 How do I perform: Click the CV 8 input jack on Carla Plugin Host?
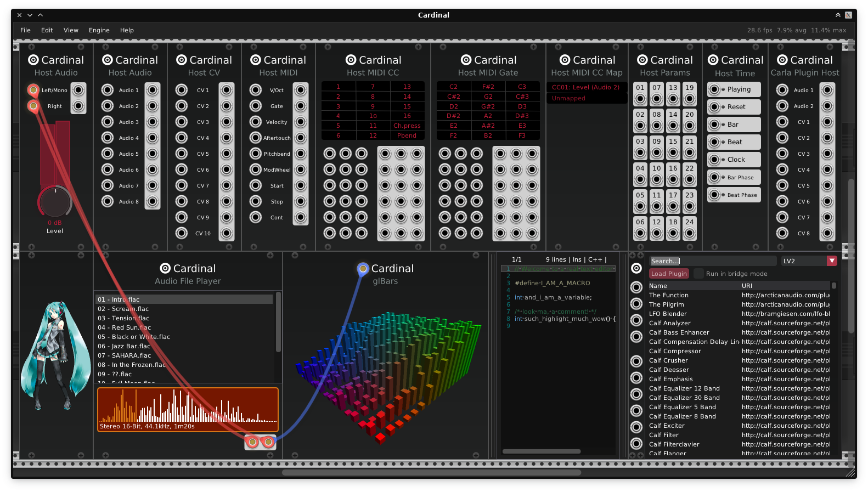tap(782, 233)
